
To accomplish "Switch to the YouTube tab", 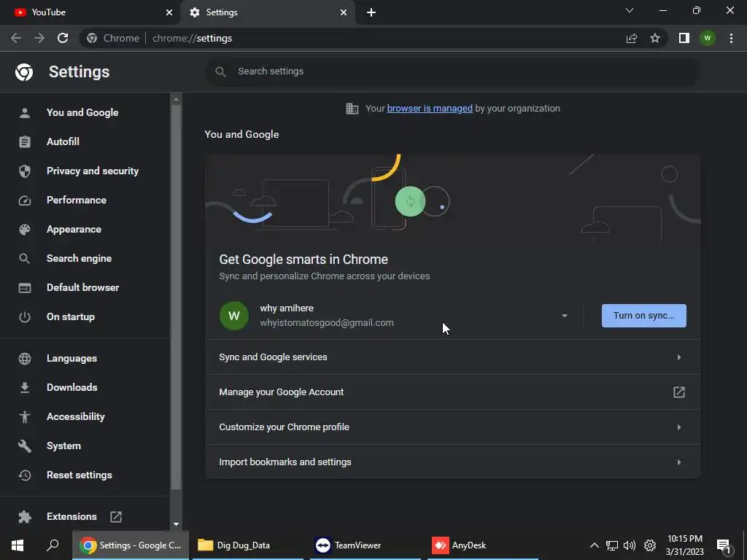I will click(90, 12).
